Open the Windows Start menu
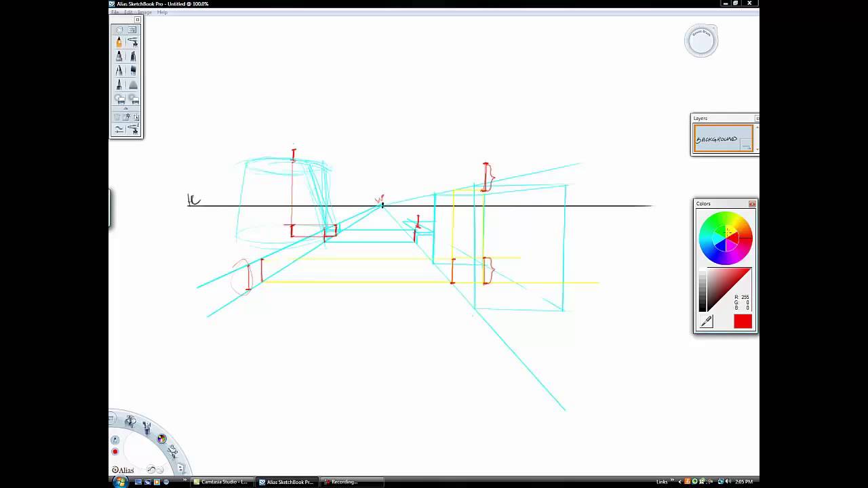 click(121, 482)
